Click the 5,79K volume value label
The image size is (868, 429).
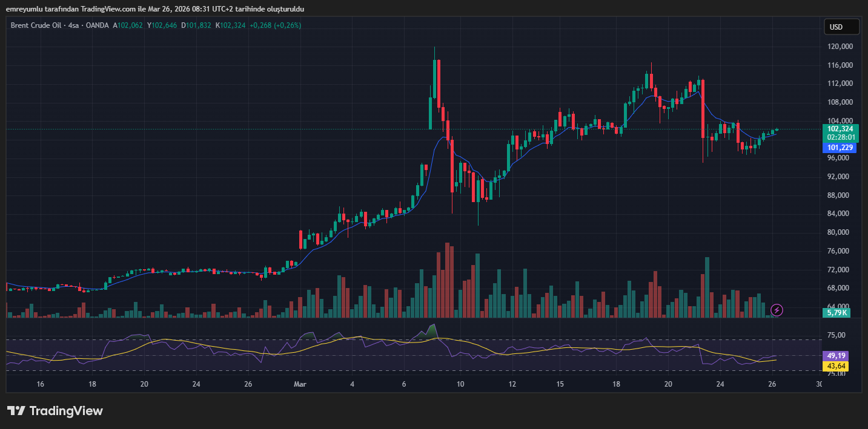pos(837,313)
